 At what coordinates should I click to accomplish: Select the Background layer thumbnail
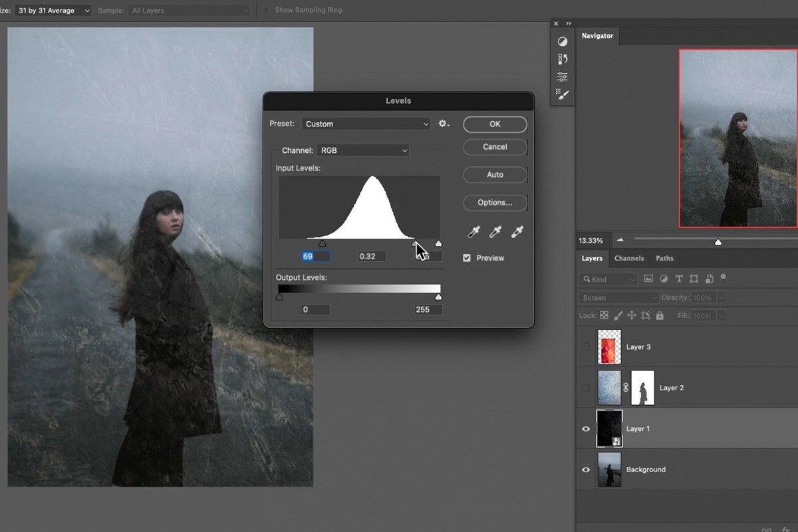pos(610,469)
